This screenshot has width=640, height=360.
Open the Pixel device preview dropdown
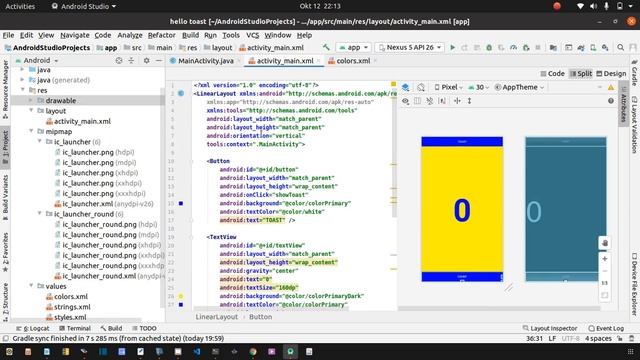pos(448,87)
